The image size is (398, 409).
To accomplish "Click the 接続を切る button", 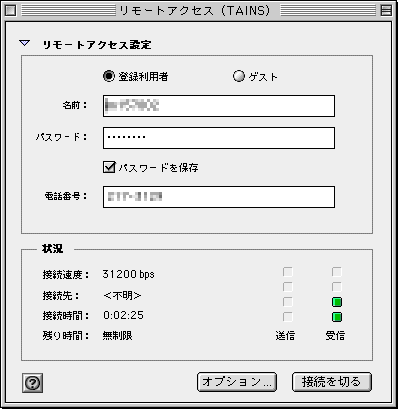I will tap(332, 382).
